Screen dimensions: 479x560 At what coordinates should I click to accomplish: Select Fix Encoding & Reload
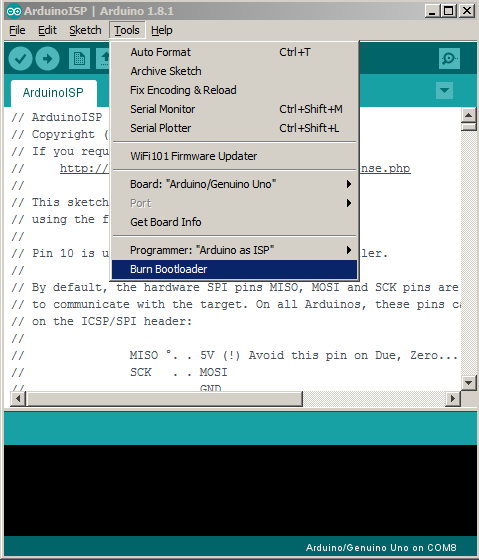tap(234, 90)
